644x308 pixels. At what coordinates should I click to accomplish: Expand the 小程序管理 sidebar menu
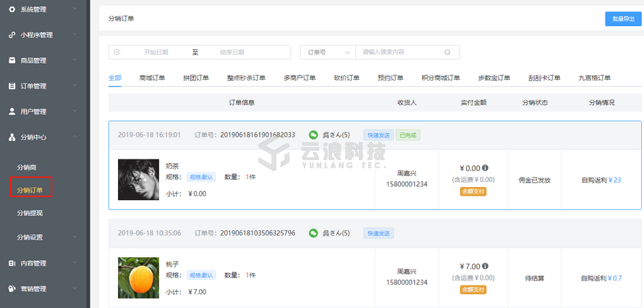click(75, 35)
